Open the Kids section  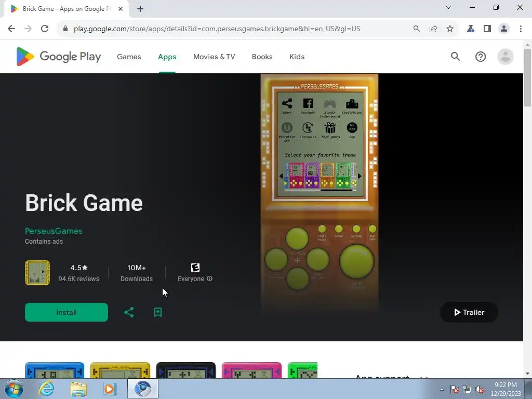click(x=297, y=57)
